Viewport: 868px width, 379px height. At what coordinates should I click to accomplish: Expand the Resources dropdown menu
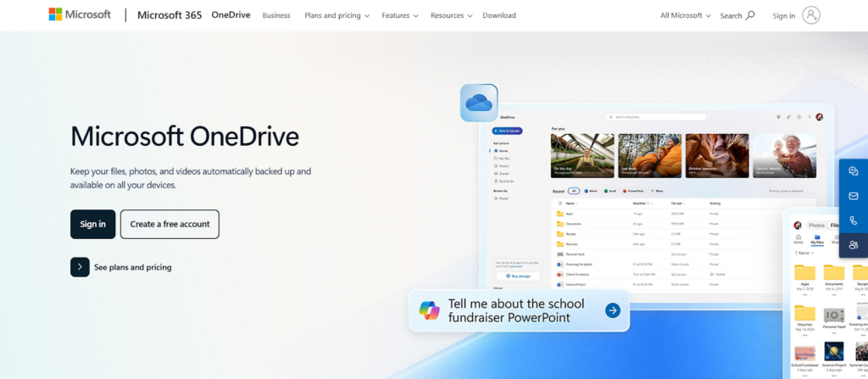click(451, 15)
